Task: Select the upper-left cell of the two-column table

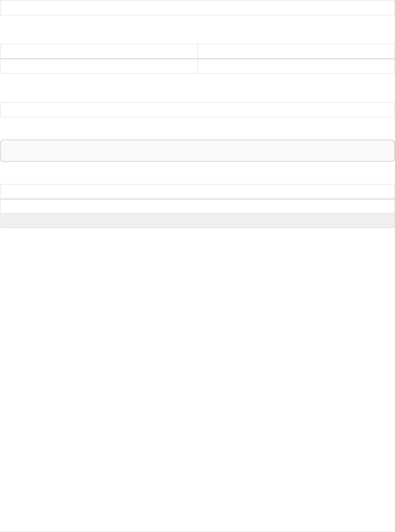Action: [x=99, y=51]
